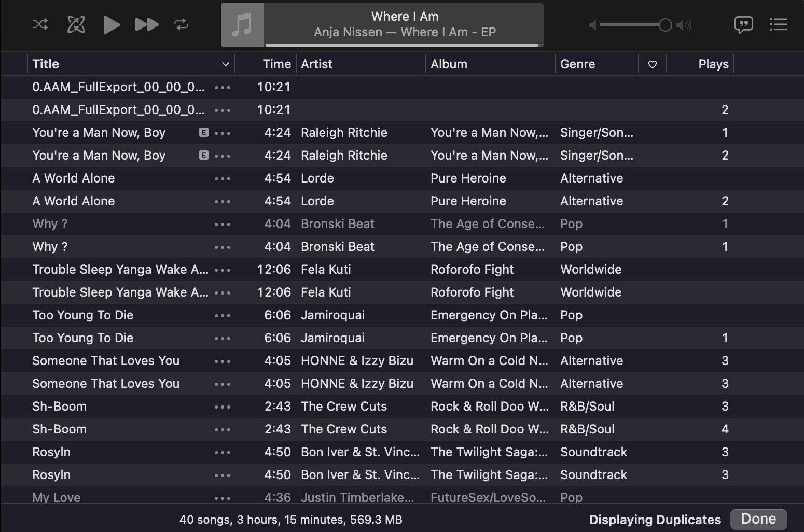
Task: Select Emergency On Pla... album in row with no plays
Action: (x=489, y=315)
